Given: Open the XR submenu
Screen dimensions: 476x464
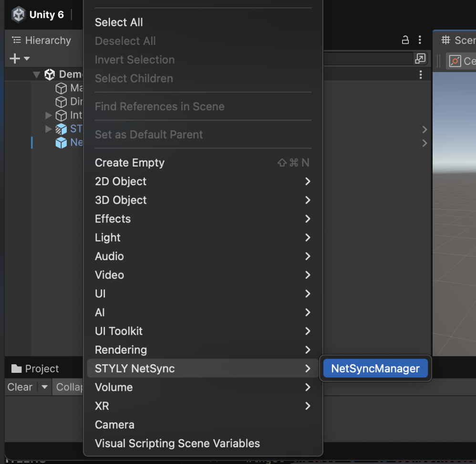Looking at the screenshot, I should click(203, 406).
